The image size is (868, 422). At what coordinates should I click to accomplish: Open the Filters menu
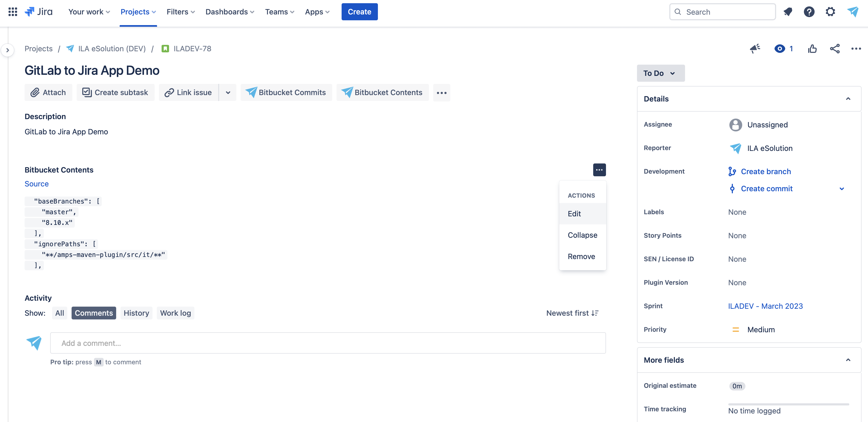pyautogui.click(x=181, y=12)
